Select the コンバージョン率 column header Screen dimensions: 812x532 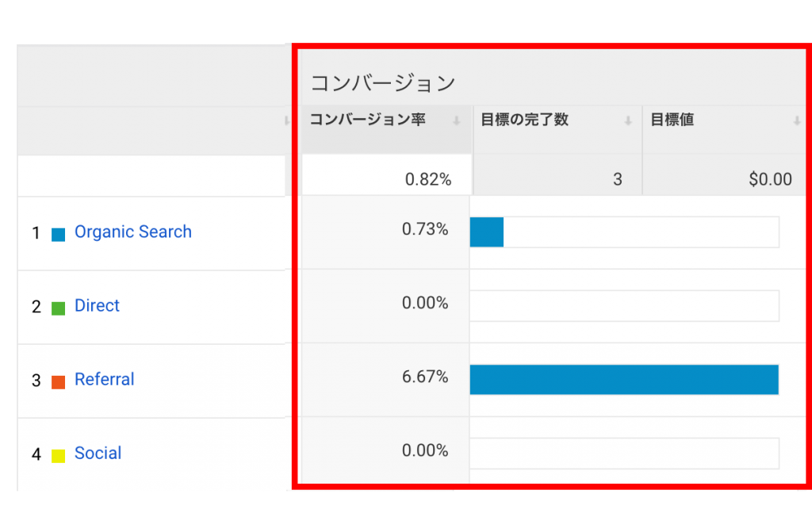pyautogui.click(x=367, y=121)
